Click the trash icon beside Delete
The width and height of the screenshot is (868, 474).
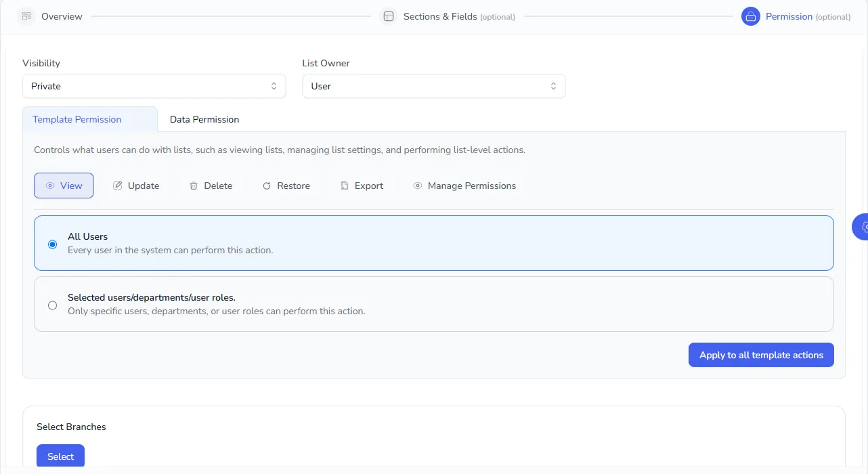(x=194, y=186)
